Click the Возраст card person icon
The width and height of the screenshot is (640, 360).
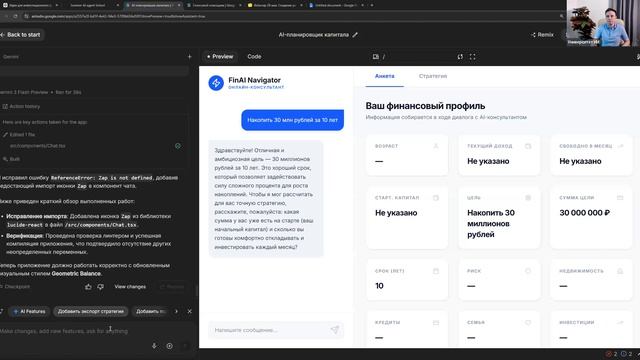[x=436, y=146]
